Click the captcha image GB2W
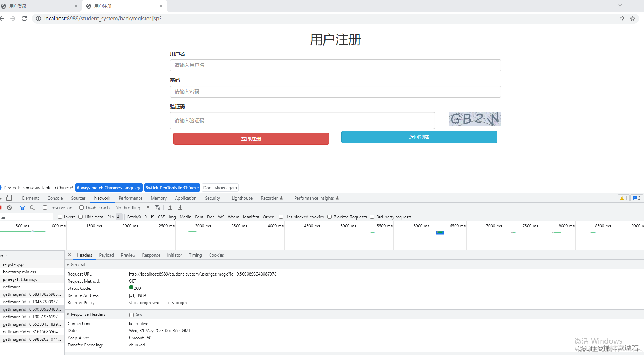644x355 pixels. pyautogui.click(x=474, y=119)
